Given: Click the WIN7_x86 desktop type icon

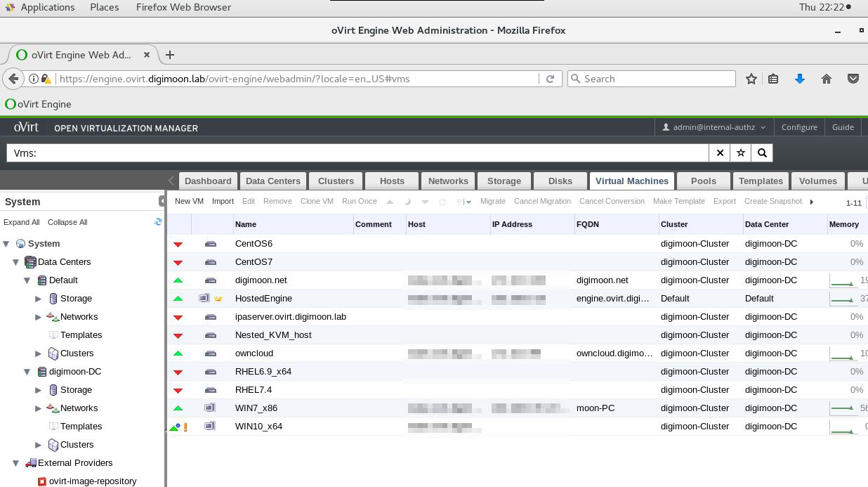Looking at the screenshot, I should coord(210,408).
